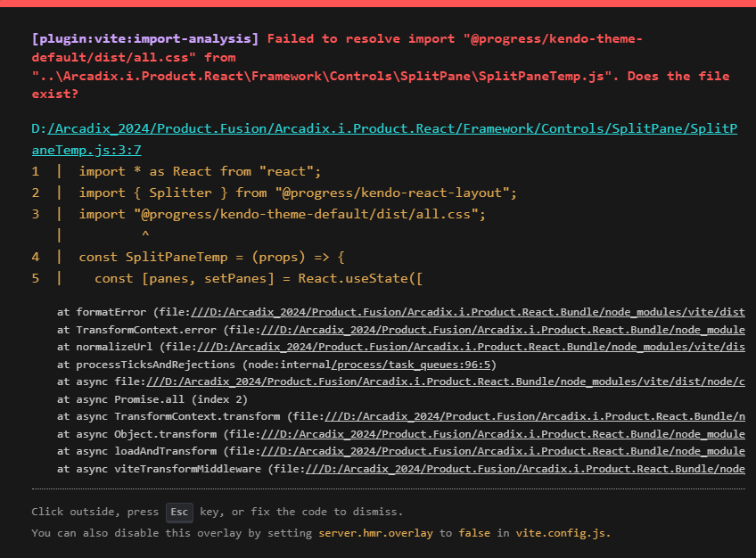
Task: Click the [plugin:vite:import-analysis] label
Action: tap(145, 39)
